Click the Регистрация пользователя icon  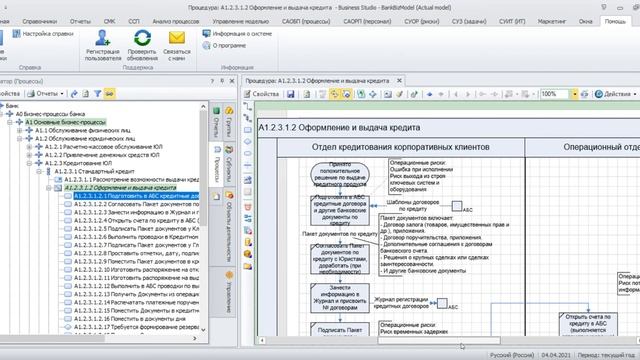tap(103, 38)
